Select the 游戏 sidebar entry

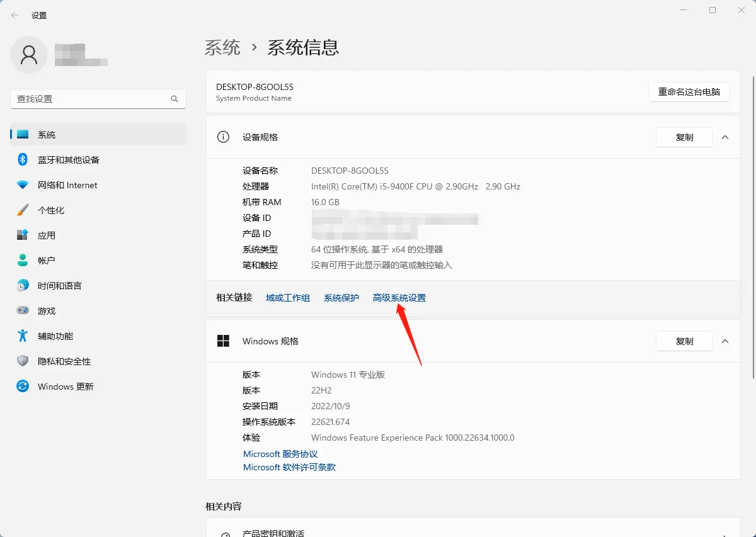47,310
